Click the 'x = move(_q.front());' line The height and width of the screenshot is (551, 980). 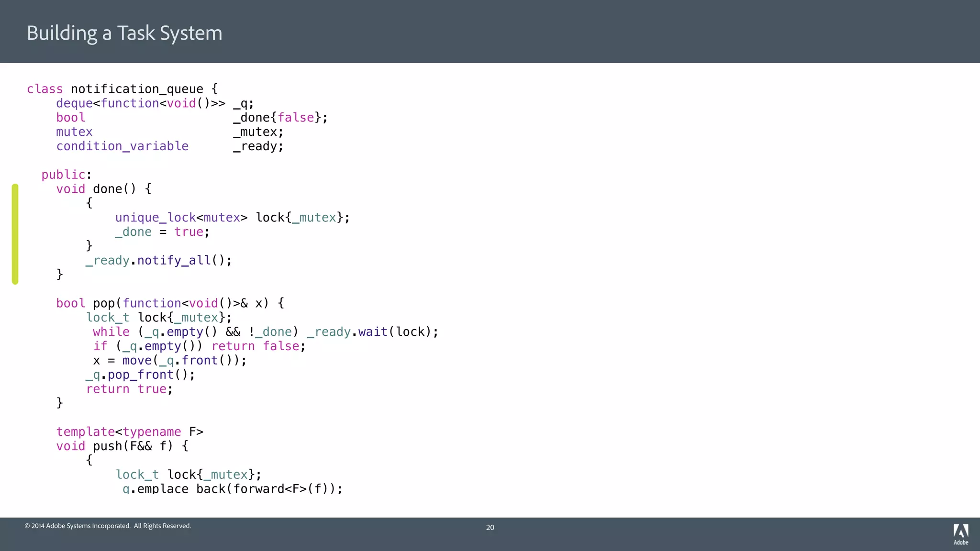(170, 361)
